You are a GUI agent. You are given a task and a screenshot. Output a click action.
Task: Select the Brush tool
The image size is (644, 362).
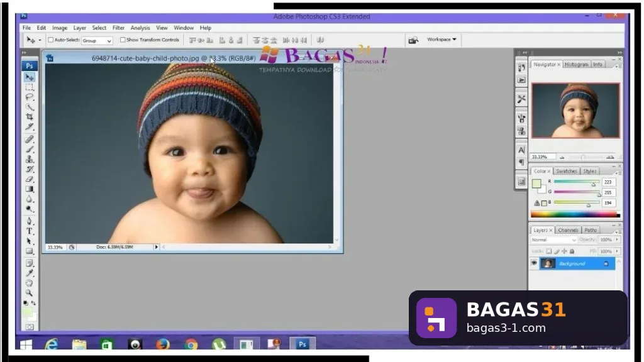[x=29, y=149]
